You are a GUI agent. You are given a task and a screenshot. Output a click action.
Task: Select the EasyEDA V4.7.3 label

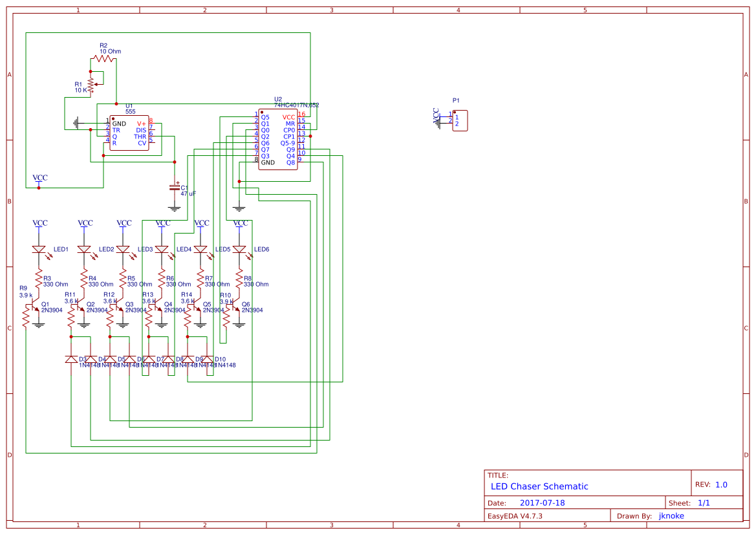pos(517,516)
